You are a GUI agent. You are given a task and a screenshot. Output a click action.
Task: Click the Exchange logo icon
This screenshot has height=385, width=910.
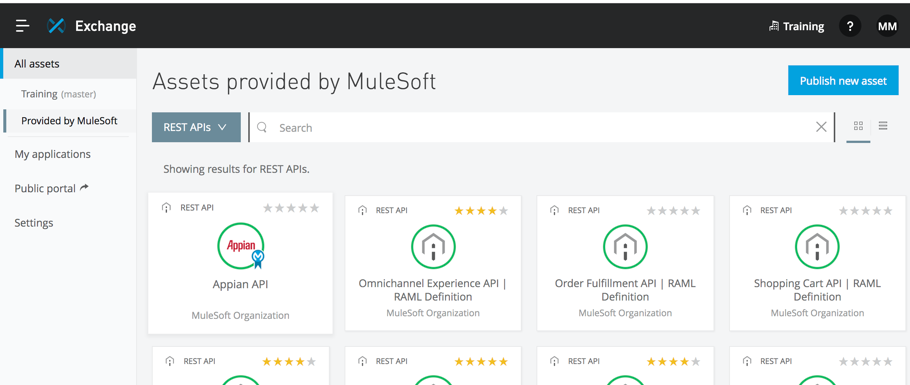coord(56,26)
